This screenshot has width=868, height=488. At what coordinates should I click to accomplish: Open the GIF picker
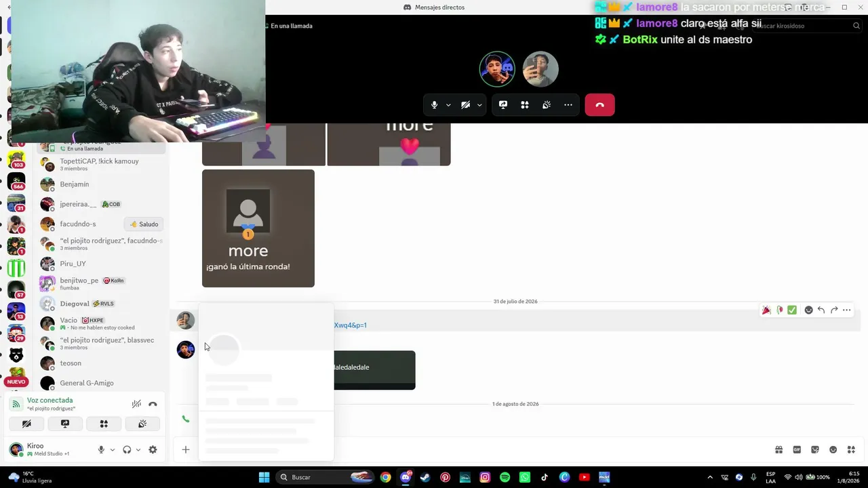(797, 449)
